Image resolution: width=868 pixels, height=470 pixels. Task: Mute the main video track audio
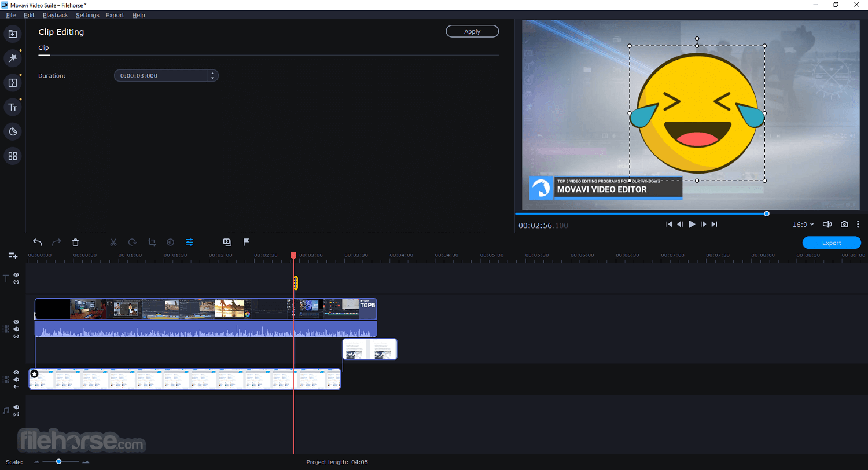(16, 329)
